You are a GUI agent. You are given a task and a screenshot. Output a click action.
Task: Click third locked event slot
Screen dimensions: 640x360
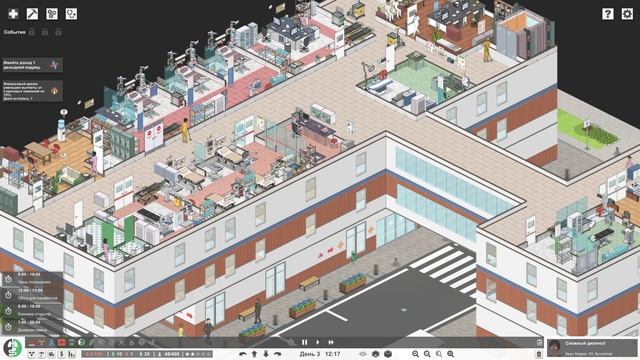(x=58, y=32)
